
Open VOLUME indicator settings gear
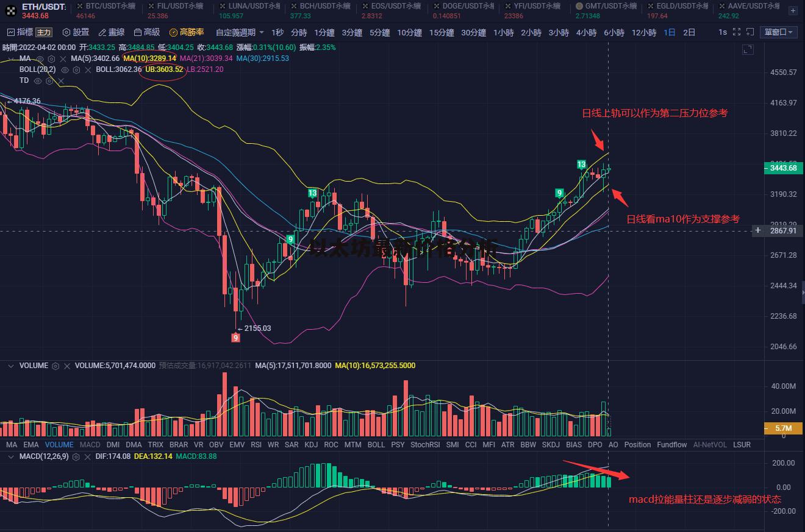click(x=55, y=366)
